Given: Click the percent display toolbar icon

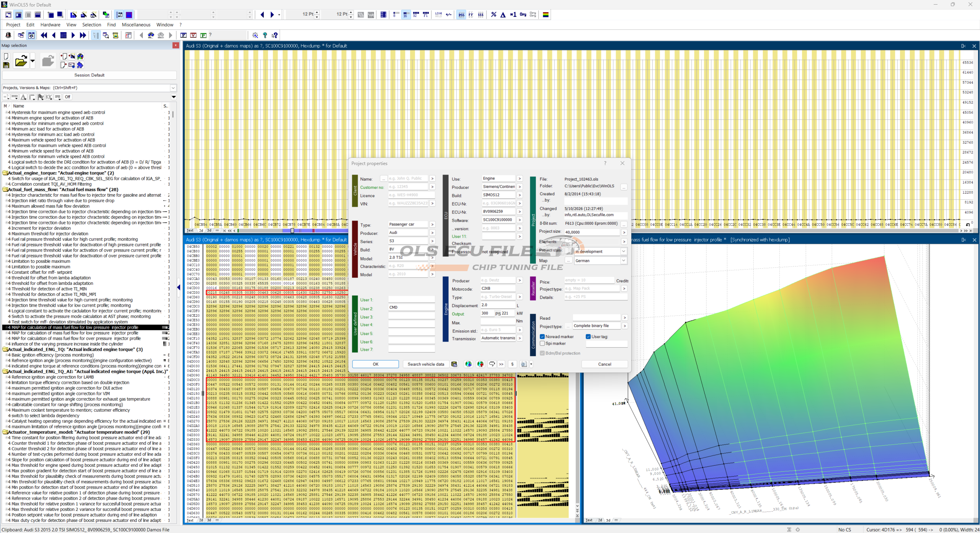Looking at the screenshot, I should (494, 15).
